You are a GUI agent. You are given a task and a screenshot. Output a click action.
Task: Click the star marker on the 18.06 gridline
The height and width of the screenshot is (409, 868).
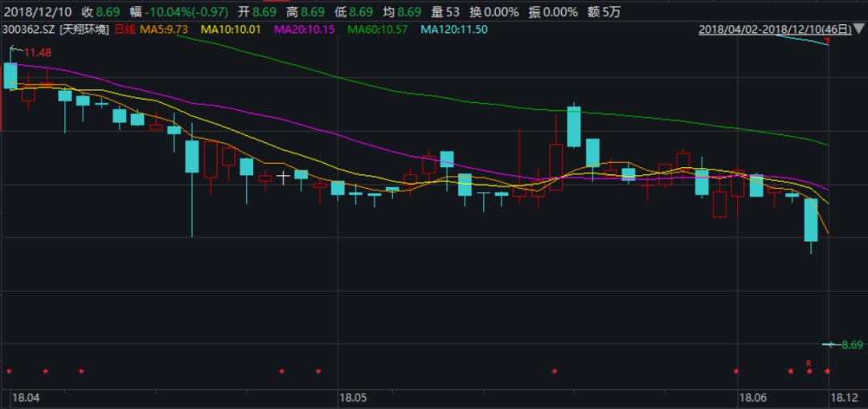point(736,370)
